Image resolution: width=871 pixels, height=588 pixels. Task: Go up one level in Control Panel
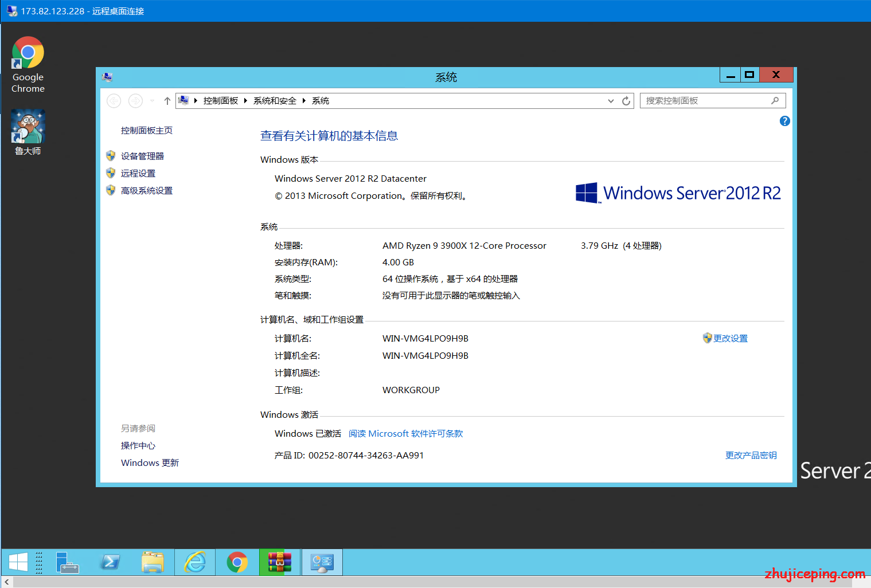pyautogui.click(x=167, y=101)
